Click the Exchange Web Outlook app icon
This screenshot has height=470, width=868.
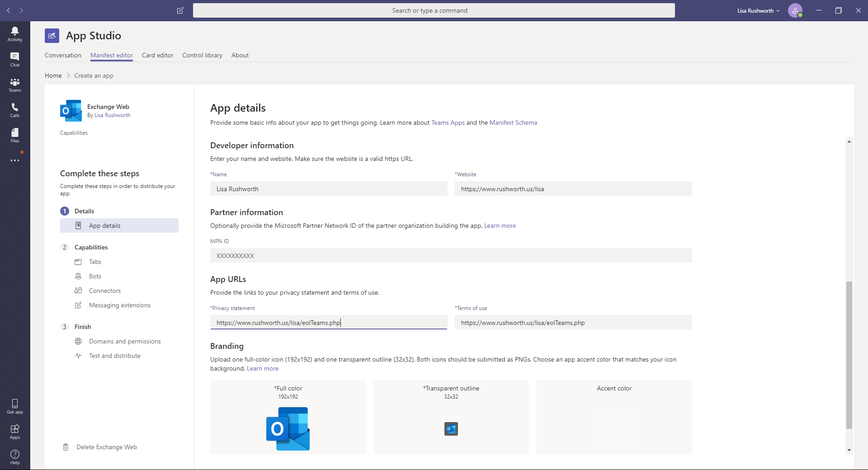(x=71, y=111)
